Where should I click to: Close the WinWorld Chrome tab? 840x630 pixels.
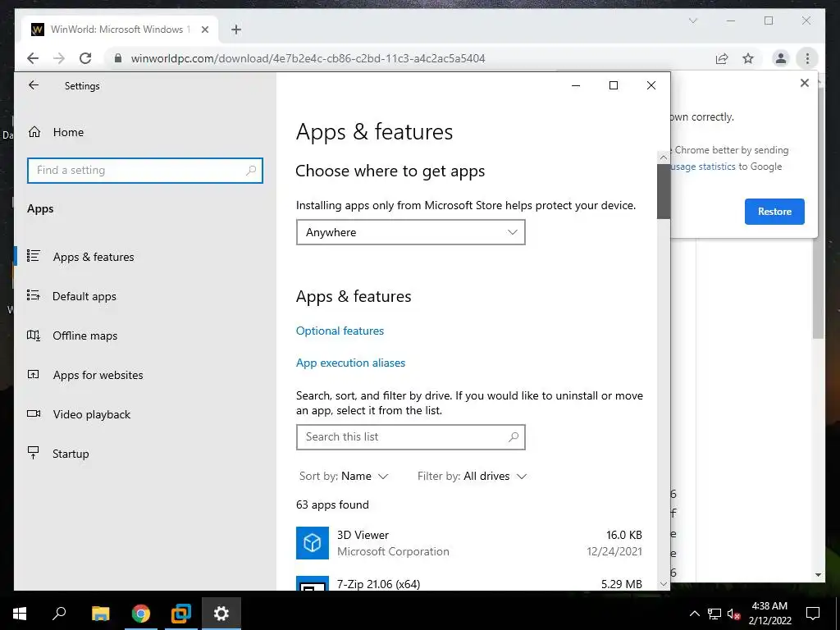[204, 30]
